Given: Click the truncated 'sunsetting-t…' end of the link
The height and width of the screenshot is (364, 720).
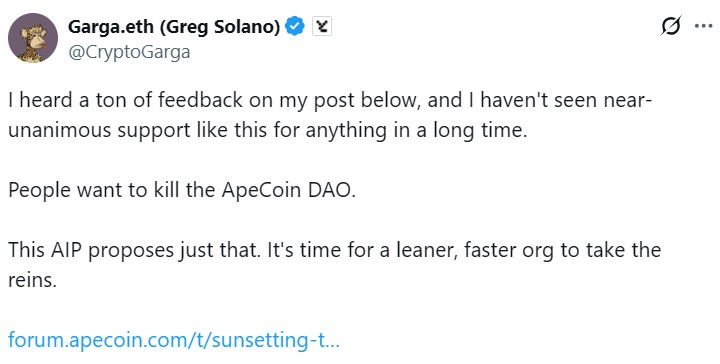Looking at the screenshot, I should [276, 341].
